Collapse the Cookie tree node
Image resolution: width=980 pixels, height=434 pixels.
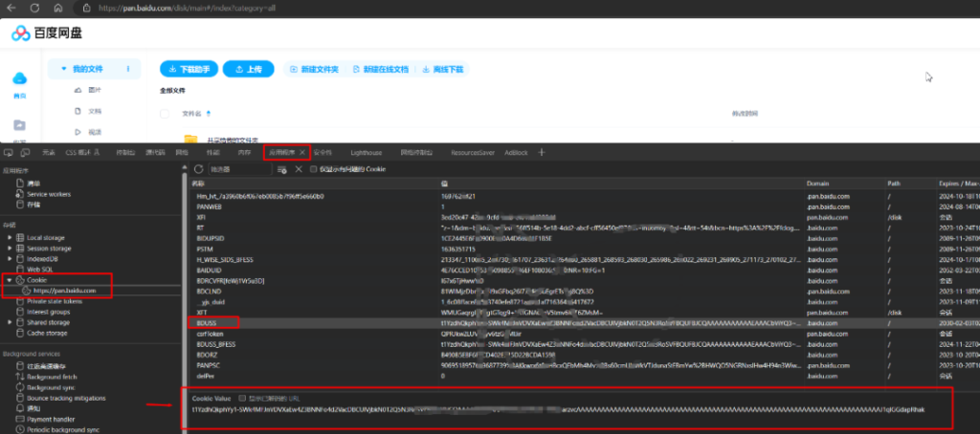(10, 280)
